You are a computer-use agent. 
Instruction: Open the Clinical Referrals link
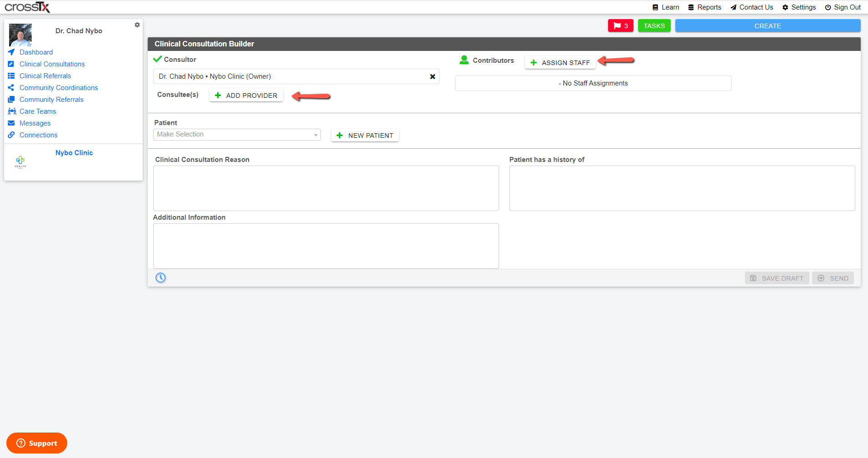point(45,76)
